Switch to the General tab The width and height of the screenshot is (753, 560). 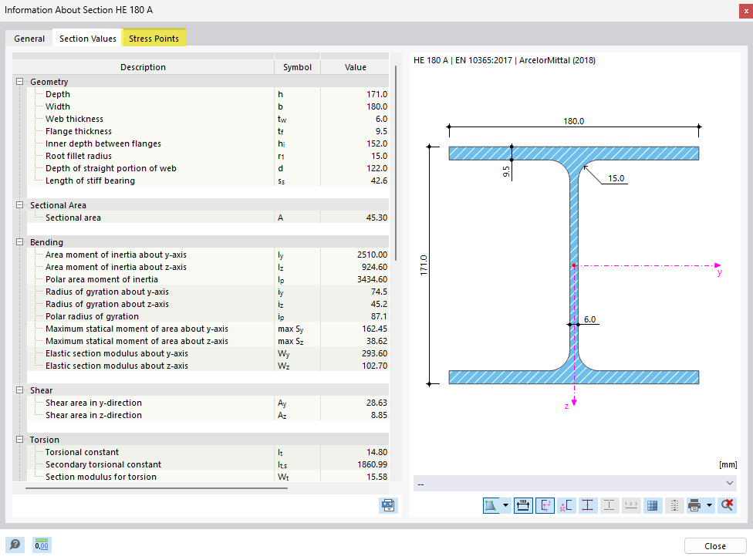point(29,39)
